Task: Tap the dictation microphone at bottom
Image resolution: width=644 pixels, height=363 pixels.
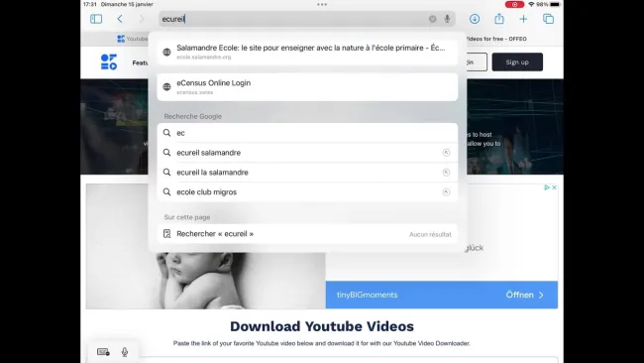Action: click(x=125, y=352)
